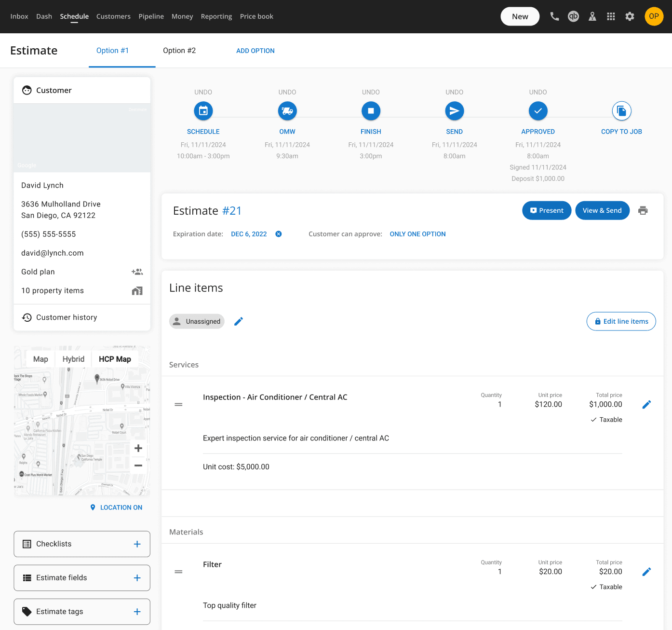This screenshot has width=672, height=630.
Task: Go to Reporting
Action: 216,16
